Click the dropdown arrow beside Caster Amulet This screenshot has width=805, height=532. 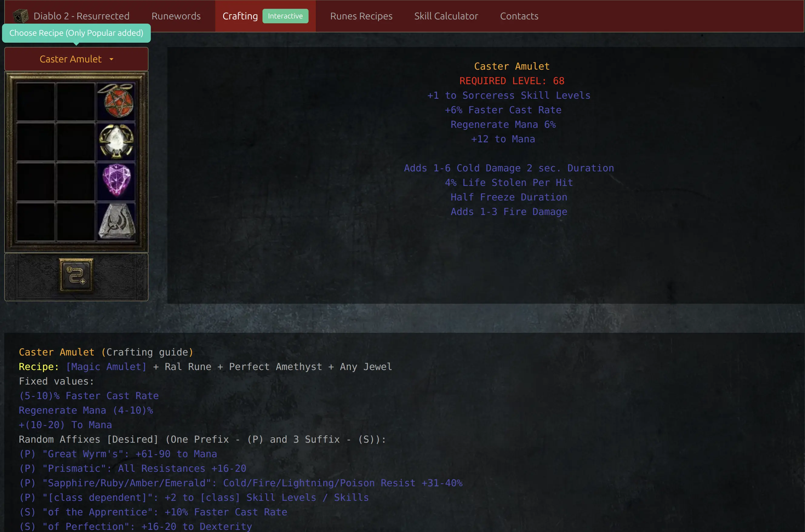[x=111, y=59]
